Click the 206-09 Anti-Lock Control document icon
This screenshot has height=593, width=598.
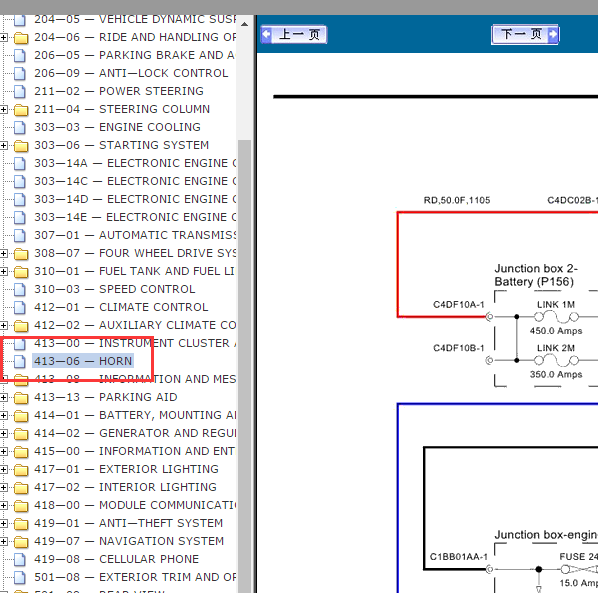coord(20,74)
